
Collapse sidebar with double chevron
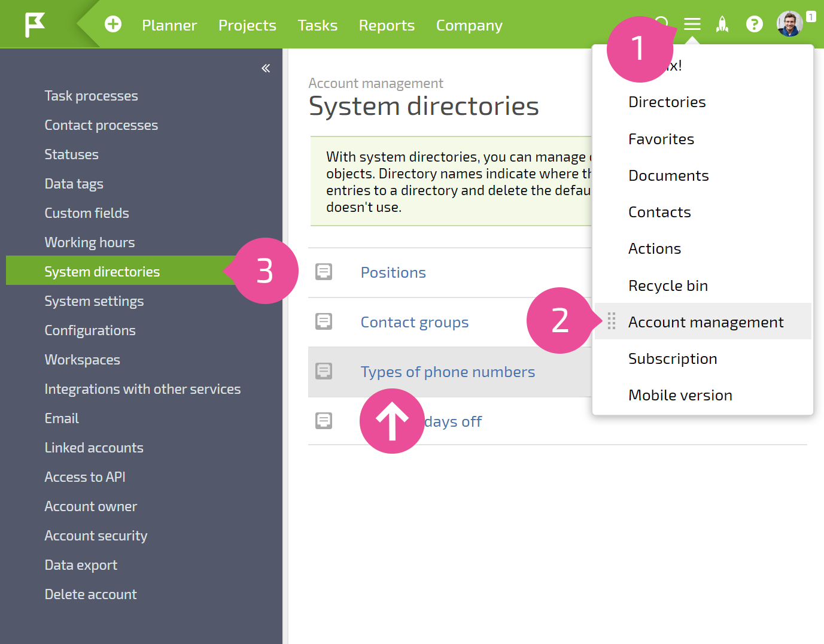(266, 68)
